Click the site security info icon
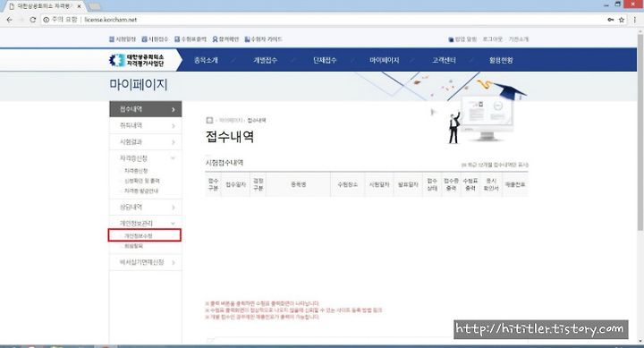This screenshot has width=644, height=348. point(47,20)
